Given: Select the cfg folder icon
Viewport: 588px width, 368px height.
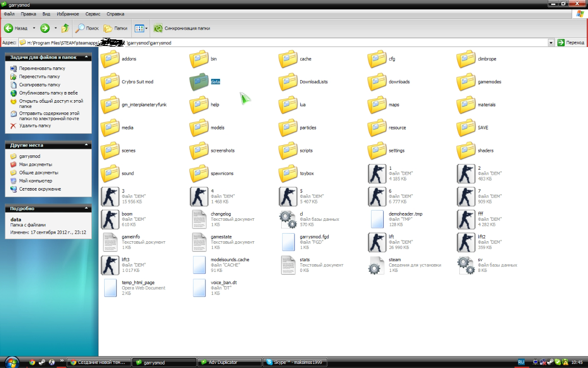Looking at the screenshot, I should click(x=377, y=59).
